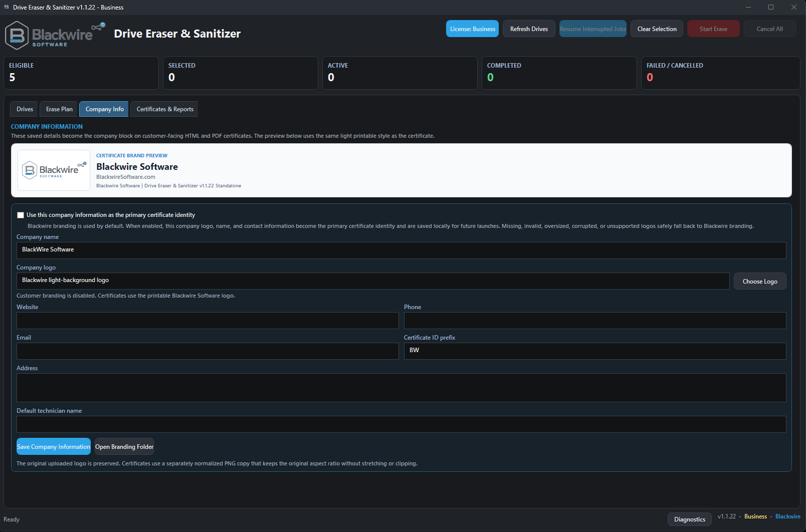This screenshot has width=806, height=532.
Task: Click the License: Business button
Action: tap(472, 29)
